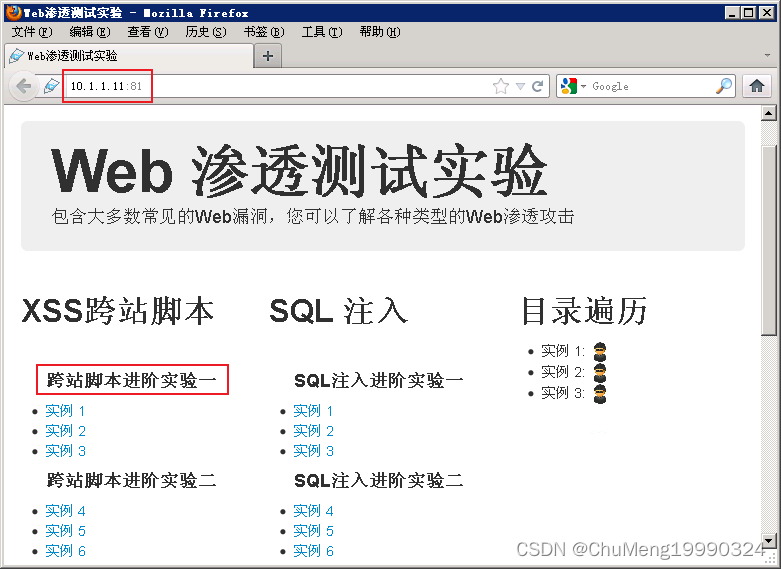Click the Web 渗透测试实验 main title
781x569 pixels.
coord(299,171)
